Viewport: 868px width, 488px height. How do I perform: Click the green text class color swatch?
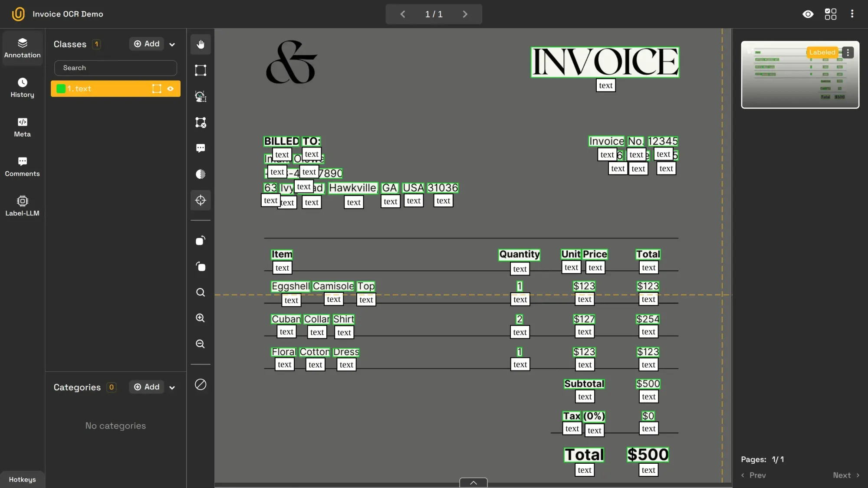(61, 88)
